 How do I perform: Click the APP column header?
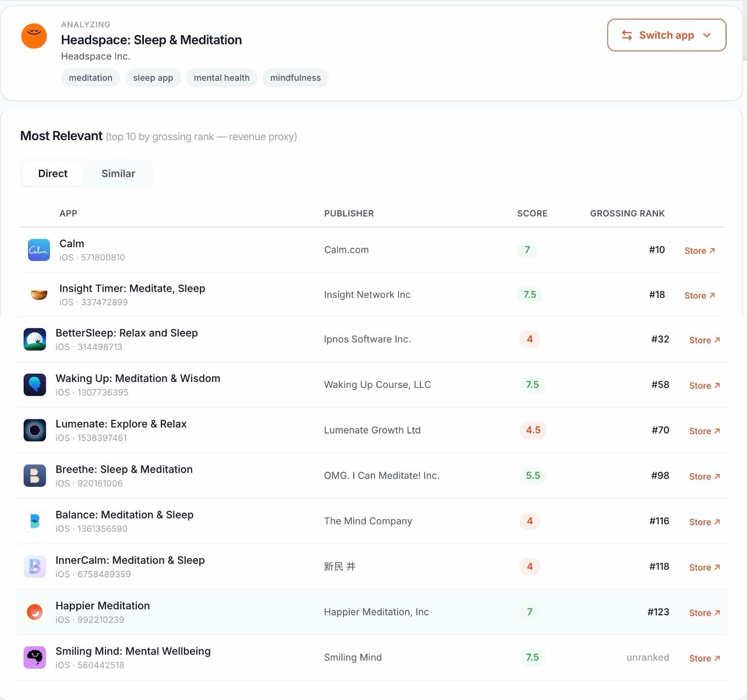[x=68, y=213]
